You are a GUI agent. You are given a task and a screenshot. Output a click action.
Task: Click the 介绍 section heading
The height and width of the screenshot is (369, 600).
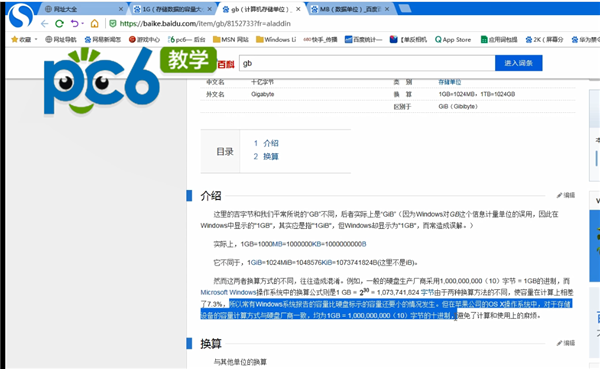pos(211,196)
